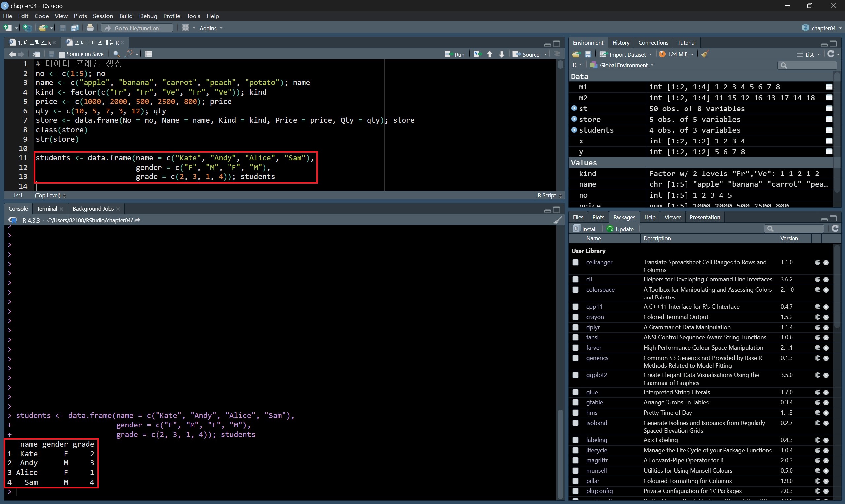Click the Install packages button
845x504 pixels.
point(585,229)
